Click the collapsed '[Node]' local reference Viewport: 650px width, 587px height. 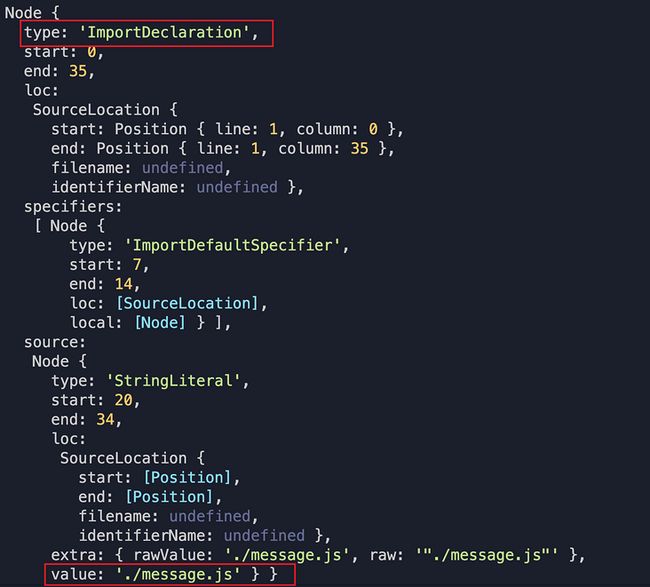[160, 323]
